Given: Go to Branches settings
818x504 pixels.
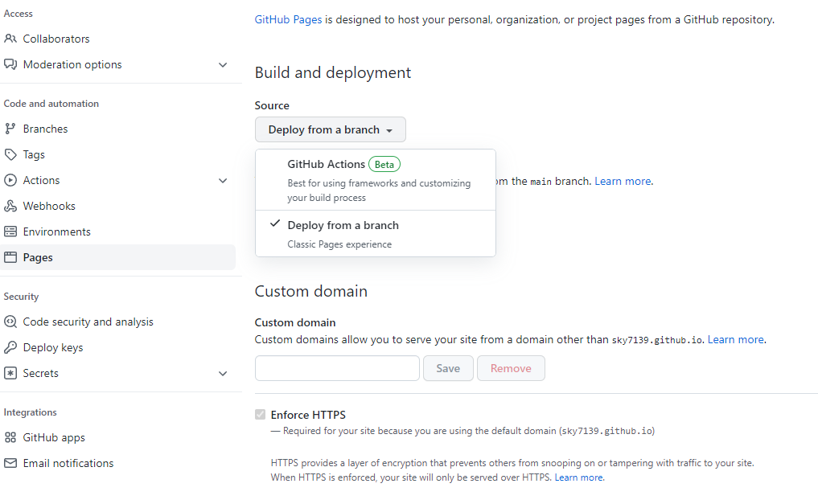Looking at the screenshot, I should tap(45, 129).
